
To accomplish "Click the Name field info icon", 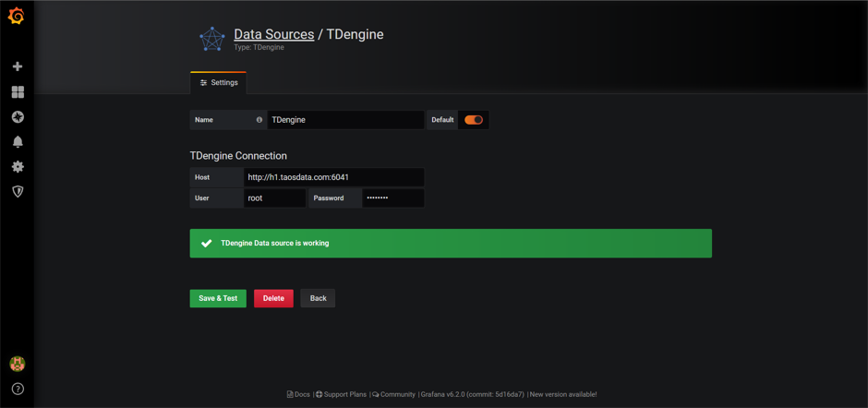I will tap(259, 120).
